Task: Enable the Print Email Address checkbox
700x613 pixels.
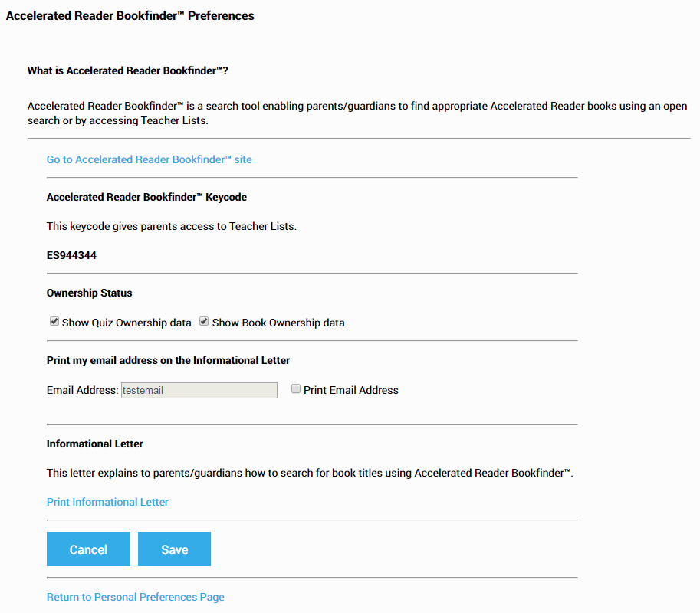Action: 296,389
